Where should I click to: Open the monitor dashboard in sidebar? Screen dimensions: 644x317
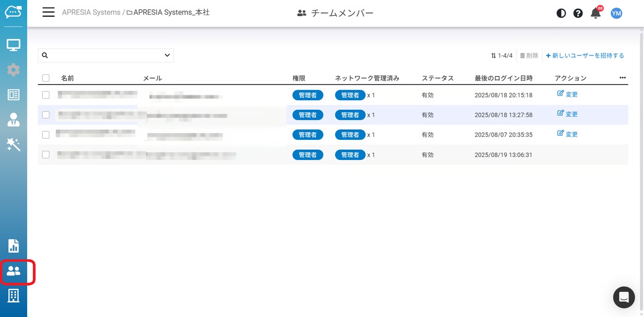tap(14, 45)
